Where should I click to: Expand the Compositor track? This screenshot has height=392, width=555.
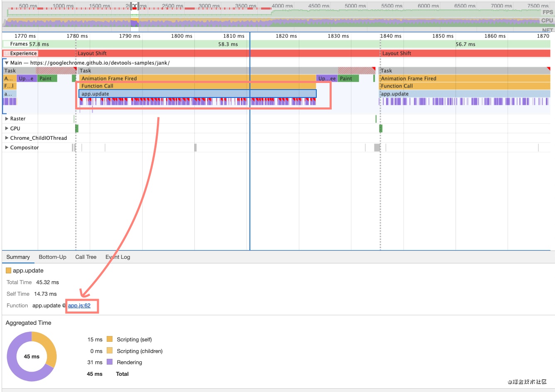[7, 148]
